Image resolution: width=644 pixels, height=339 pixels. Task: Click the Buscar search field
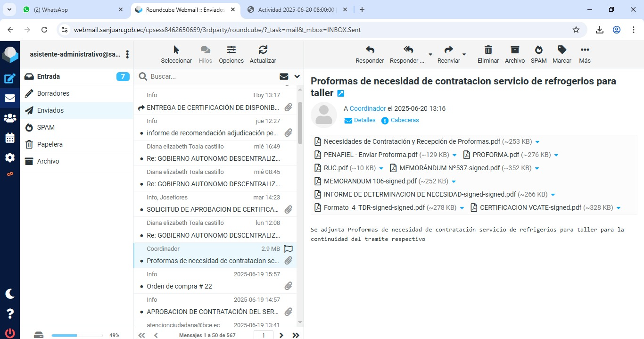click(212, 76)
